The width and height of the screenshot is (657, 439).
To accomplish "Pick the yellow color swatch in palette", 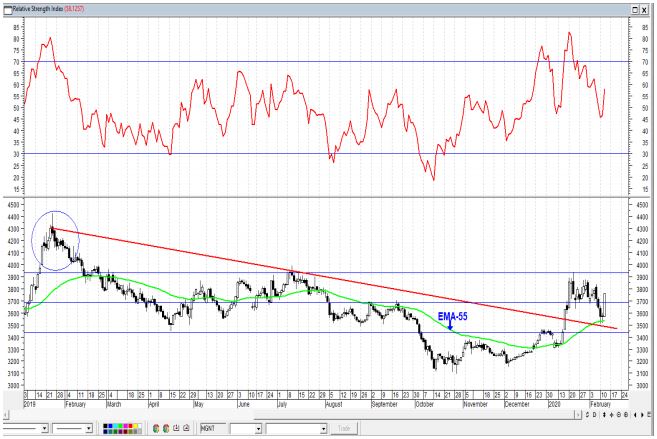I will pos(135,426).
